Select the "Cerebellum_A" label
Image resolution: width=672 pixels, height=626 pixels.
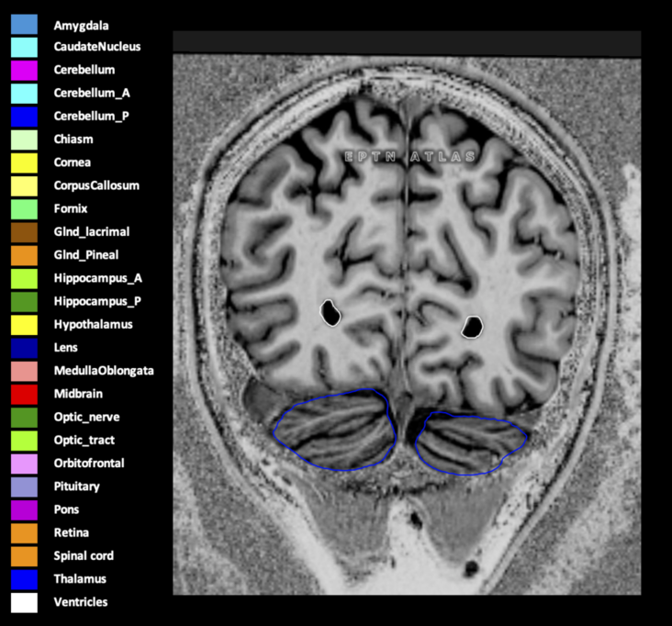[x=92, y=93]
